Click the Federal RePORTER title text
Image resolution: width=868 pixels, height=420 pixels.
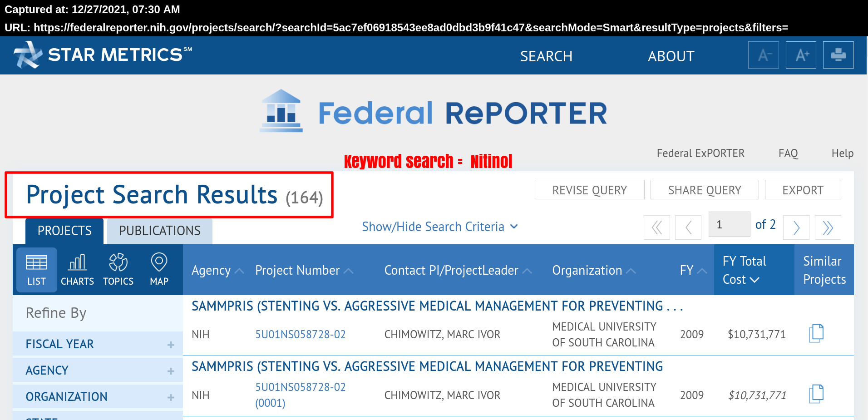tap(463, 113)
